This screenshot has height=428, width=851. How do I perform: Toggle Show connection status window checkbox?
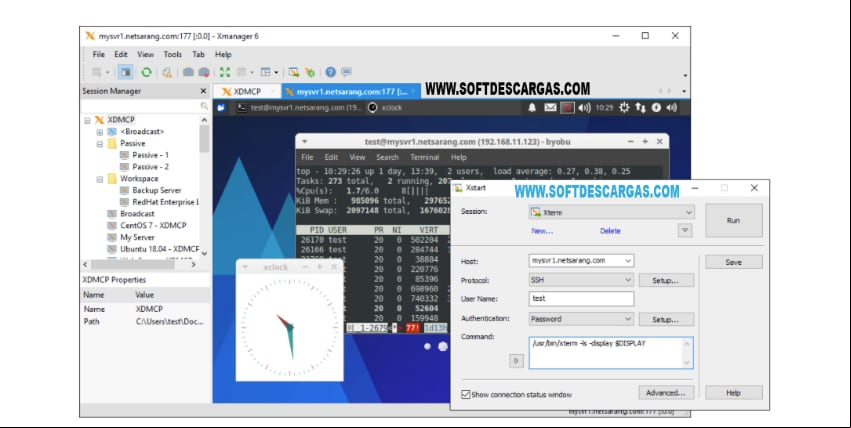coord(466,394)
